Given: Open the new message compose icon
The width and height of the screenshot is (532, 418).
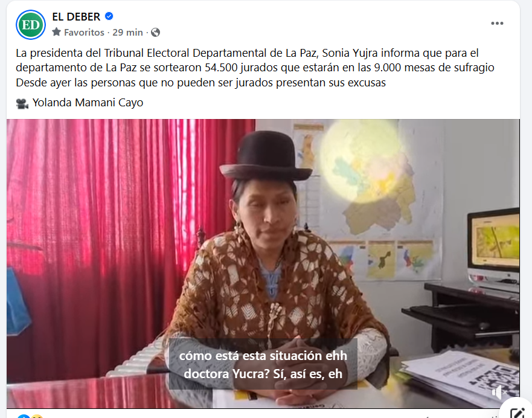Looking at the screenshot, I should (518, 412).
